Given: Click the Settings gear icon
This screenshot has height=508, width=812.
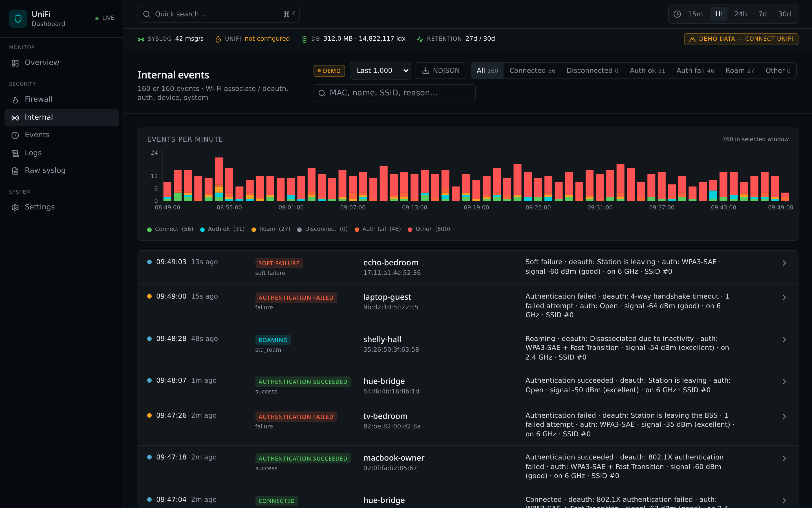Looking at the screenshot, I should pyautogui.click(x=15, y=208).
